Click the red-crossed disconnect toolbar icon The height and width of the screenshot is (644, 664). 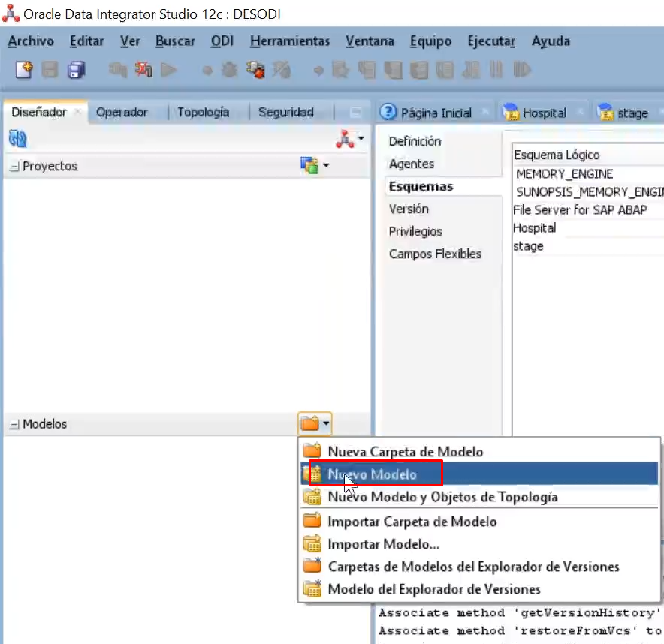tap(143, 70)
